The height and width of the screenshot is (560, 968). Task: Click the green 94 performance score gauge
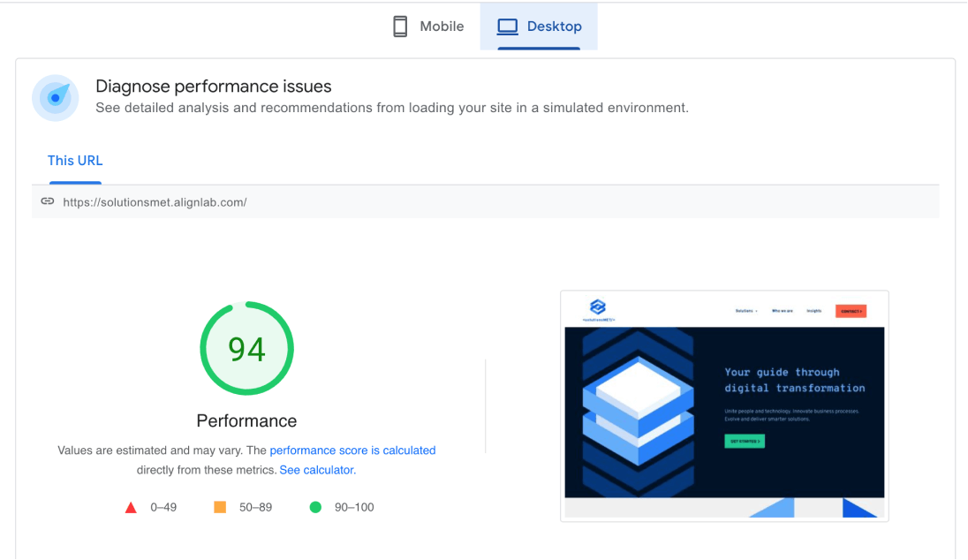click(246, 349)
